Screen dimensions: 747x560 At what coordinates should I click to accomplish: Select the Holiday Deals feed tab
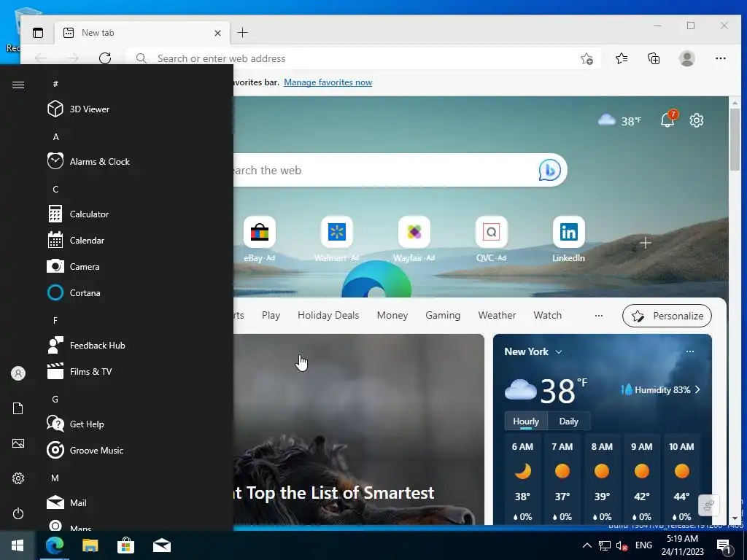328,315
